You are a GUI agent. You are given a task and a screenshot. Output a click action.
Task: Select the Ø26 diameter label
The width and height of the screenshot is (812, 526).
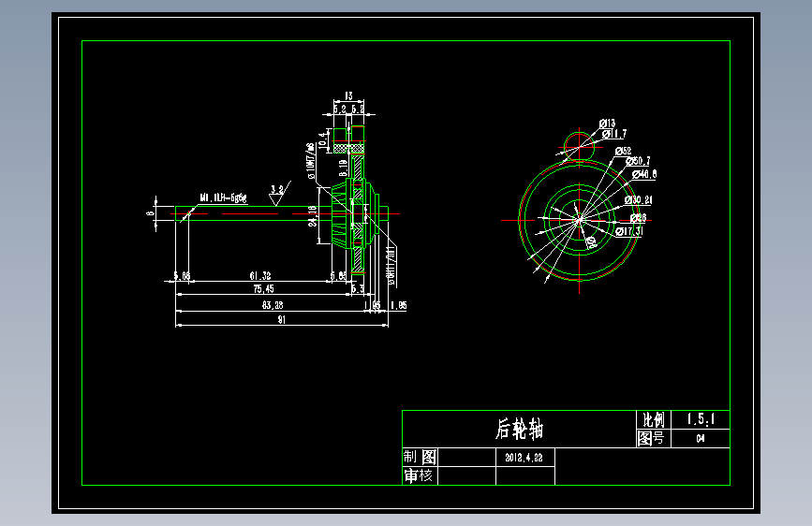639,217
